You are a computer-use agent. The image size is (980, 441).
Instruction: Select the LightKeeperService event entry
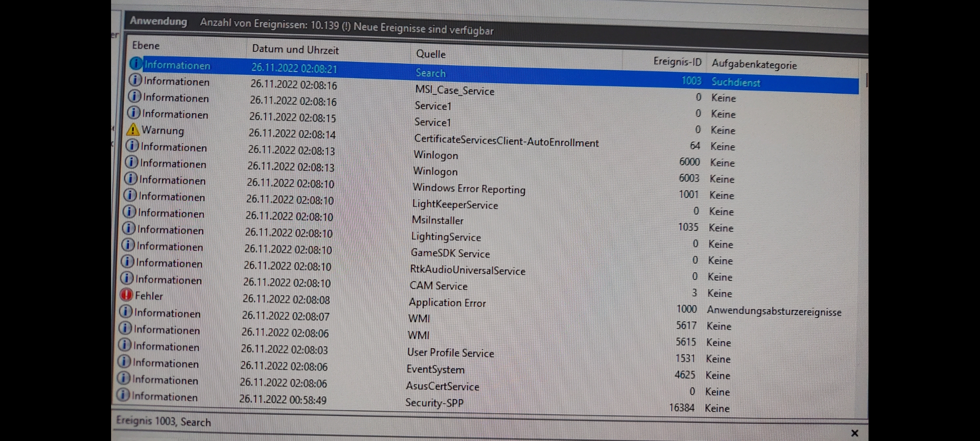coord(455,205)
